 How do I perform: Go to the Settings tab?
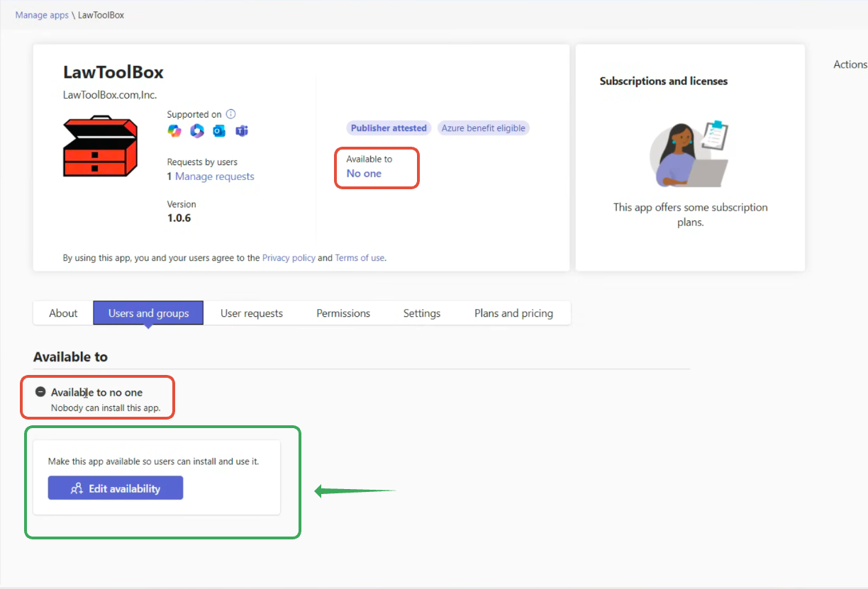[422, 313]
